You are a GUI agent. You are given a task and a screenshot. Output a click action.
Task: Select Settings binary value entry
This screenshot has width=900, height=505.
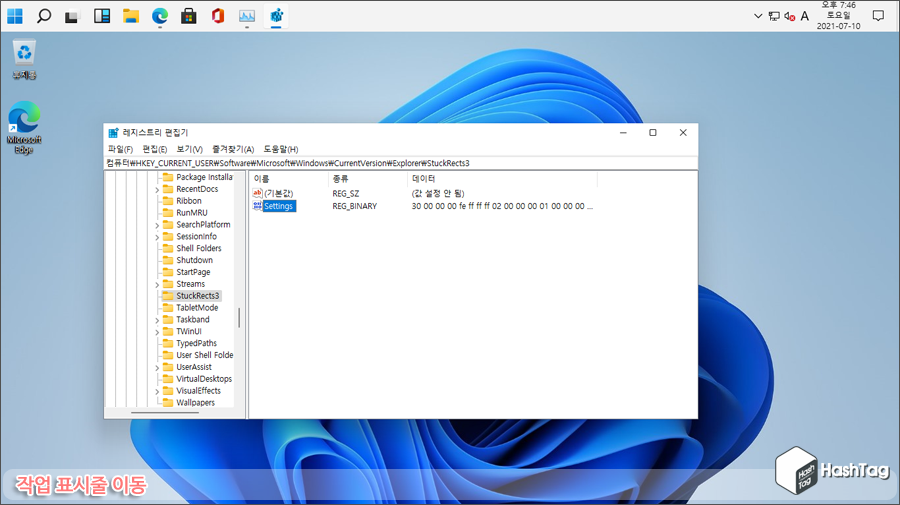(278, 206)
